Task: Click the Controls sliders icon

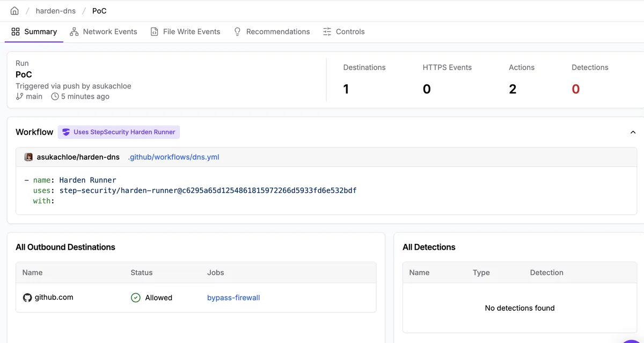Action: click(327, 32)
